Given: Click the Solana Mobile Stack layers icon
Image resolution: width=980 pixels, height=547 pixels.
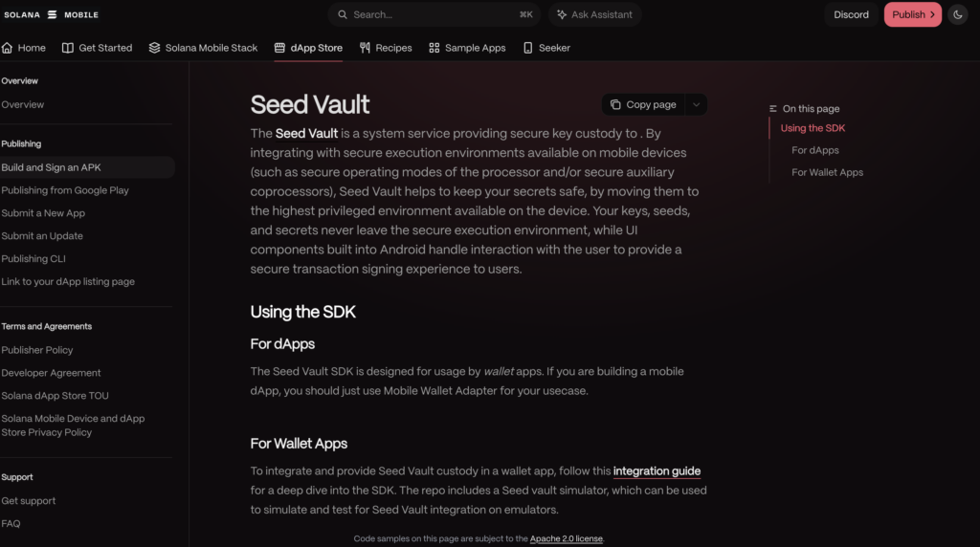Looking at the screenshot, I should [x=154, y=48].
